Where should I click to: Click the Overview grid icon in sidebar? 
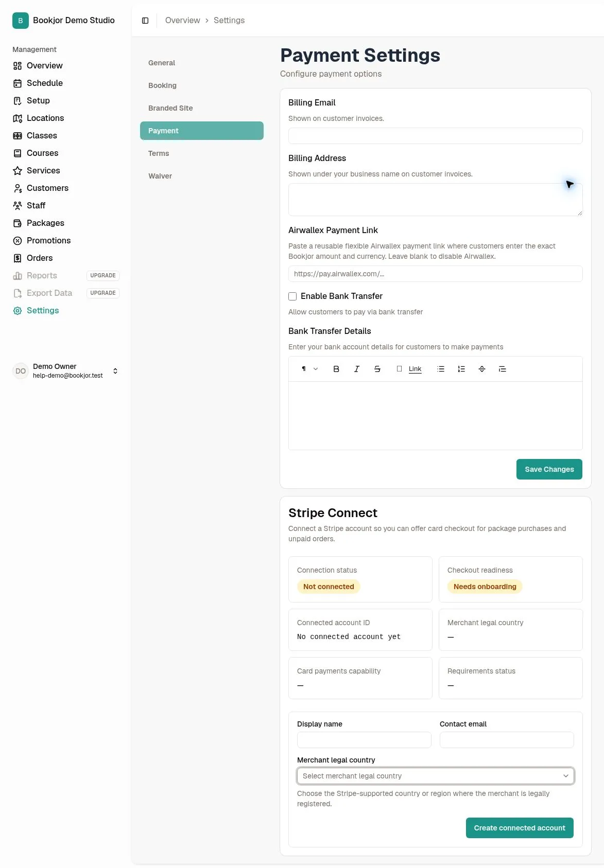(18, 66)
